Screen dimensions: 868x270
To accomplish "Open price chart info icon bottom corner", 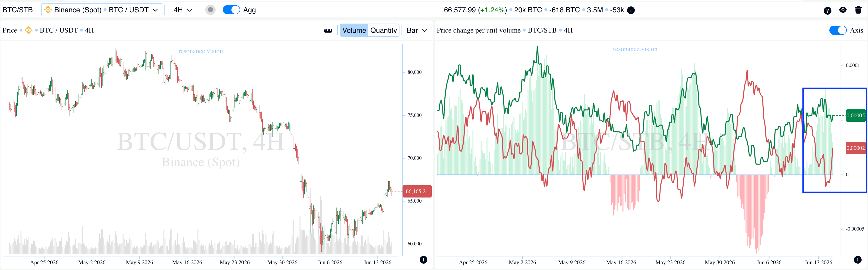I will click(x=424, y=259).
